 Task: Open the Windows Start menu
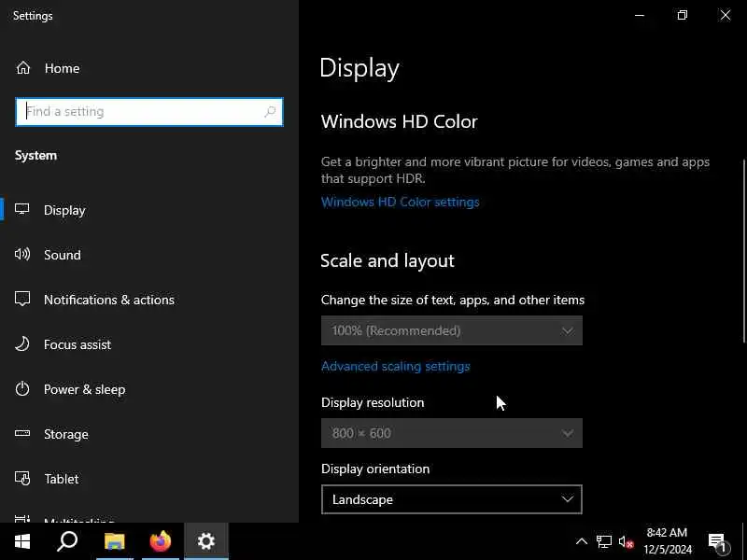point(21,541)
